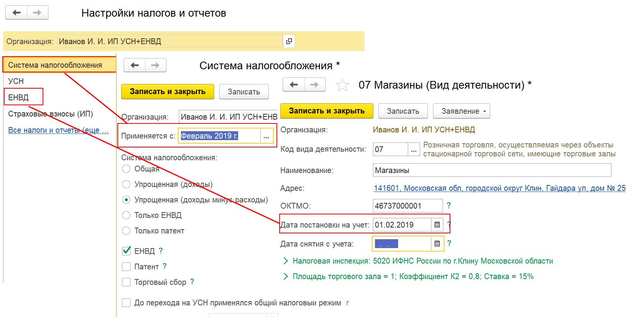Expand the Налоговая инспекция section
Image resolution: width=644 pixels, height=317 pixels.
click(286, 261)
